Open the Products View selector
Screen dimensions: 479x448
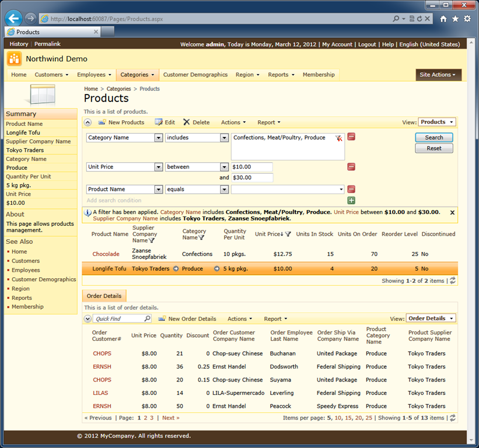[x=437, y=122]
